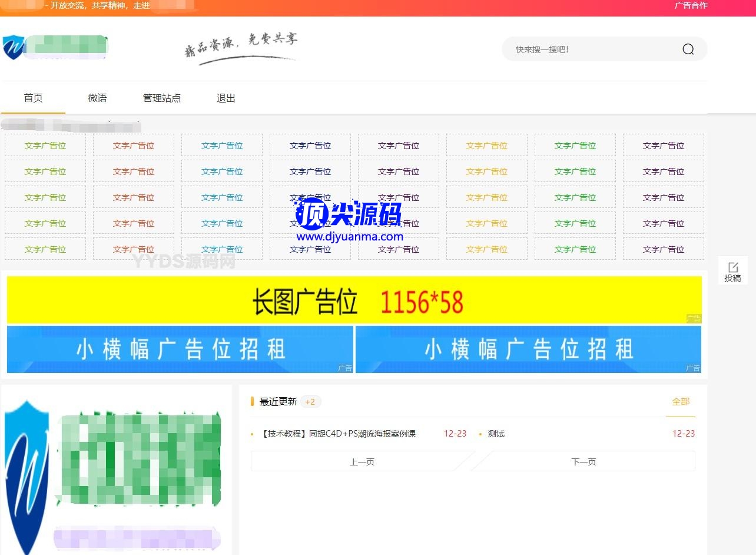Click the +2 badge beside 最近更新
Image resolution: width=756 pixels, height=555 pixels.
(x=310, y=402)
